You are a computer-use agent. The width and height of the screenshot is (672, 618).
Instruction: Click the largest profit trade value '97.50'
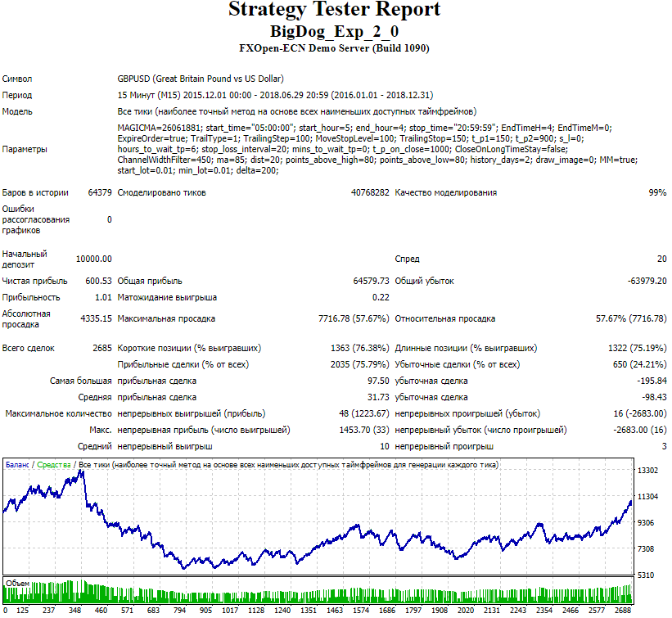point(378,381)
